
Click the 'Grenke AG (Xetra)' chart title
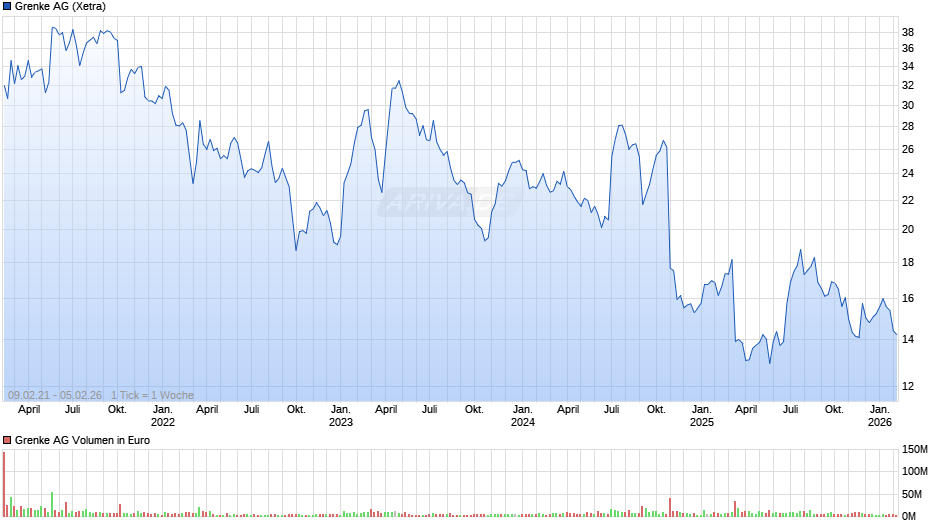[60, 7]
